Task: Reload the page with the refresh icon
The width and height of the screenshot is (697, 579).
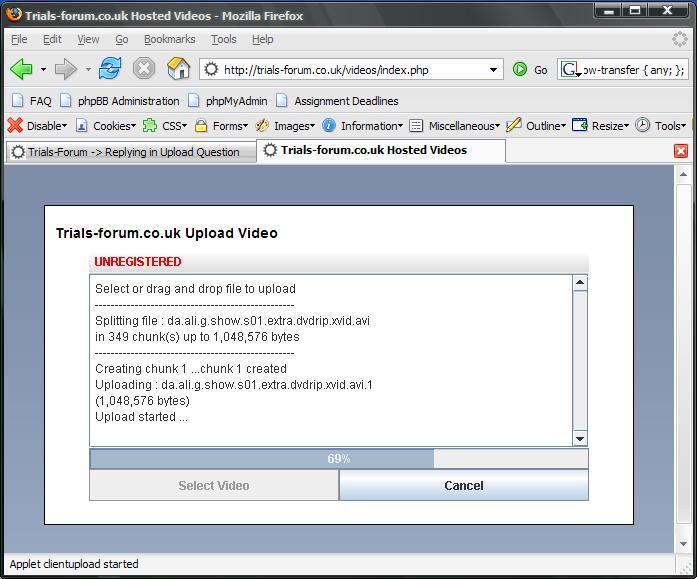Action: [110, 69]
